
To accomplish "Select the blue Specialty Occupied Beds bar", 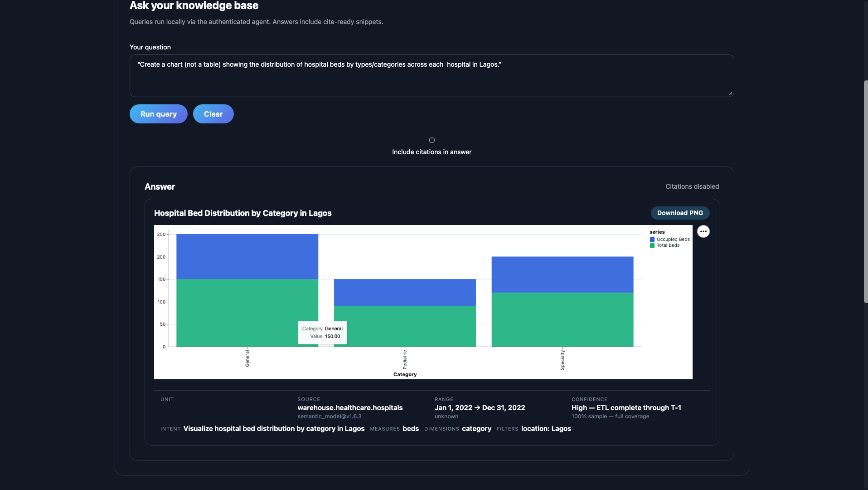I will tap(562, 274).
